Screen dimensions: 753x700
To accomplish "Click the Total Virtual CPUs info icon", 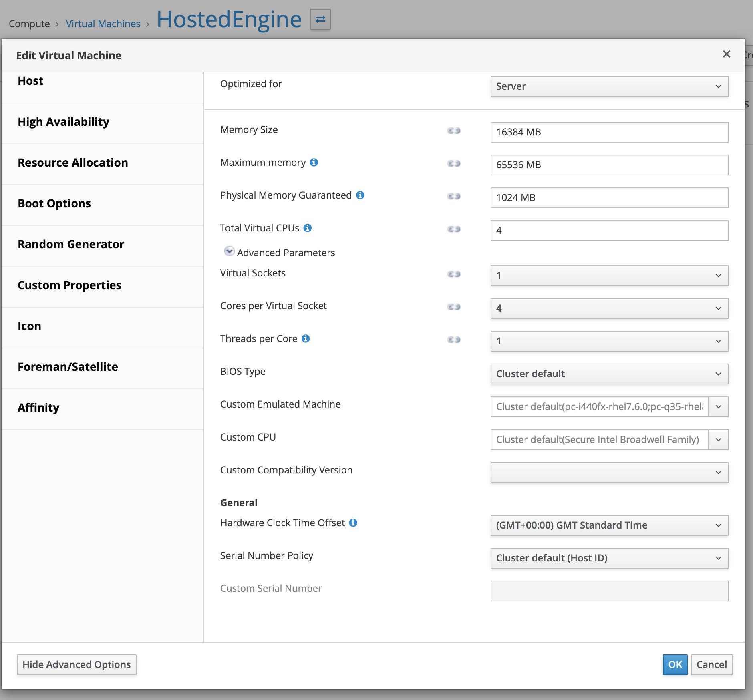I will coord(308,228).
